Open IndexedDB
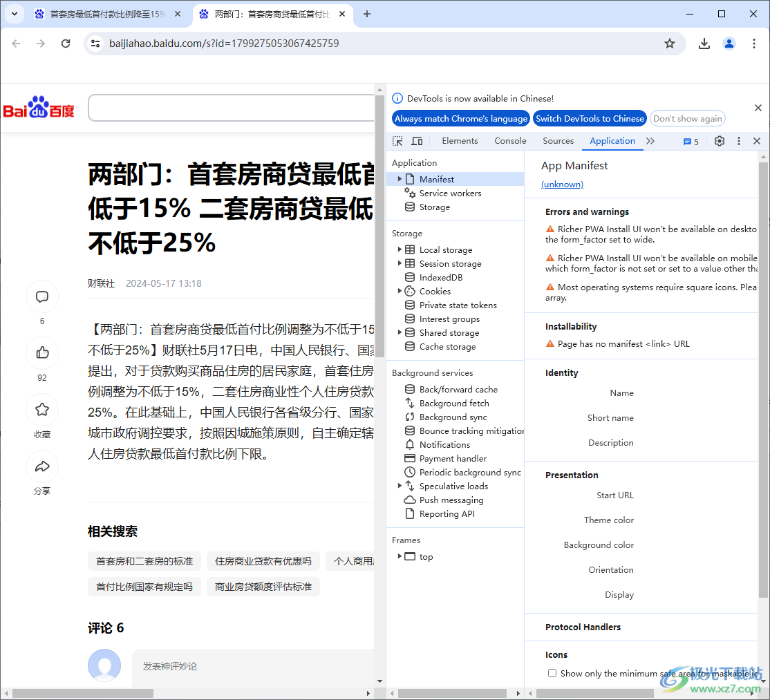This screenshot has width=770, height=700. [440, 277]
